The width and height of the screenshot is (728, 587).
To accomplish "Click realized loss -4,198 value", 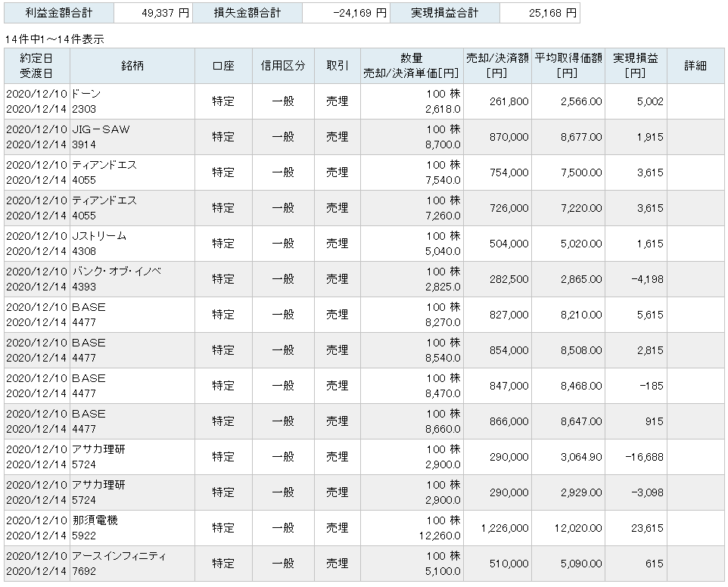I will click(x=636, y=279).
